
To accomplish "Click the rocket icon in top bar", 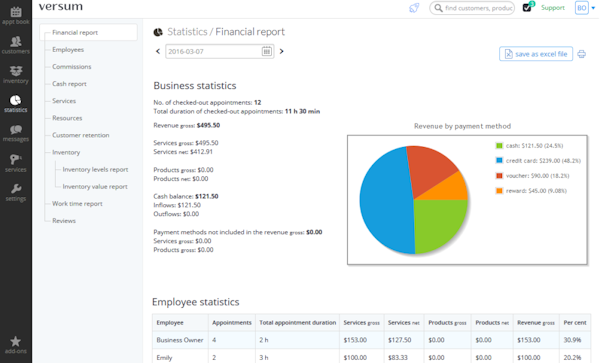I will [414, 8].
